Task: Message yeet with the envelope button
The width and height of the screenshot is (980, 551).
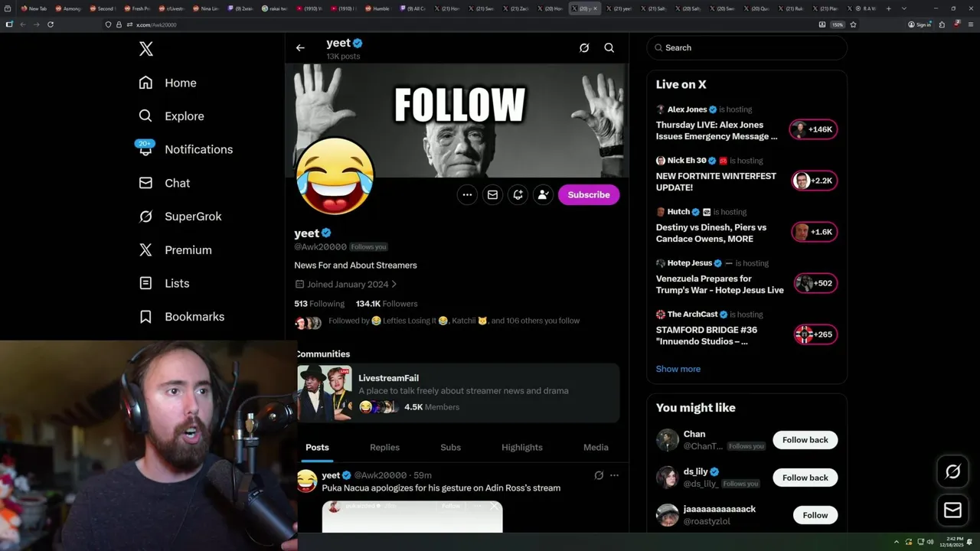Action: click(492, 194)
